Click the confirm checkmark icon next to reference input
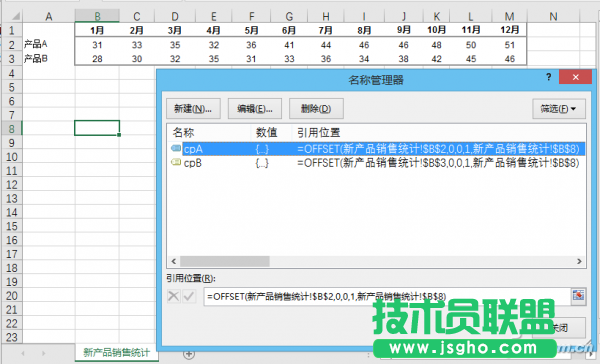This screenshot has height=364, width=600. click(x=189, y=296)
